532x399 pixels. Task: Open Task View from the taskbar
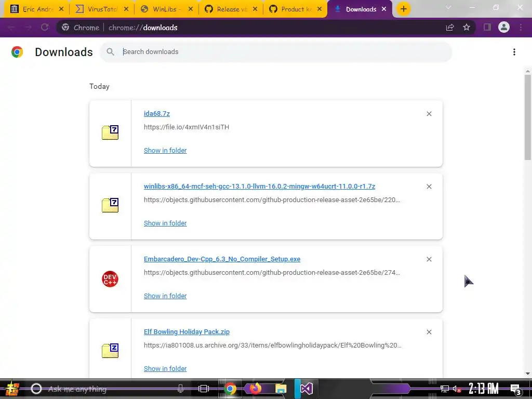point(203,389)
